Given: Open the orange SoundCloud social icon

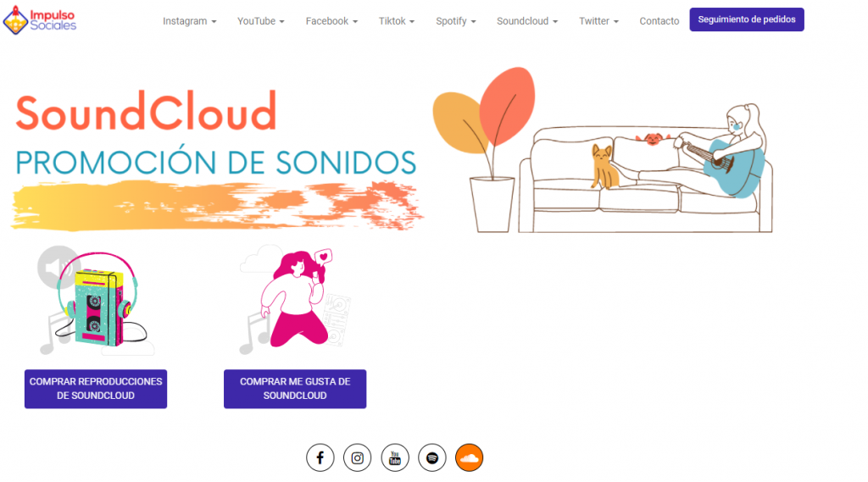Looking at the screenshot, I should coord(469,457).
